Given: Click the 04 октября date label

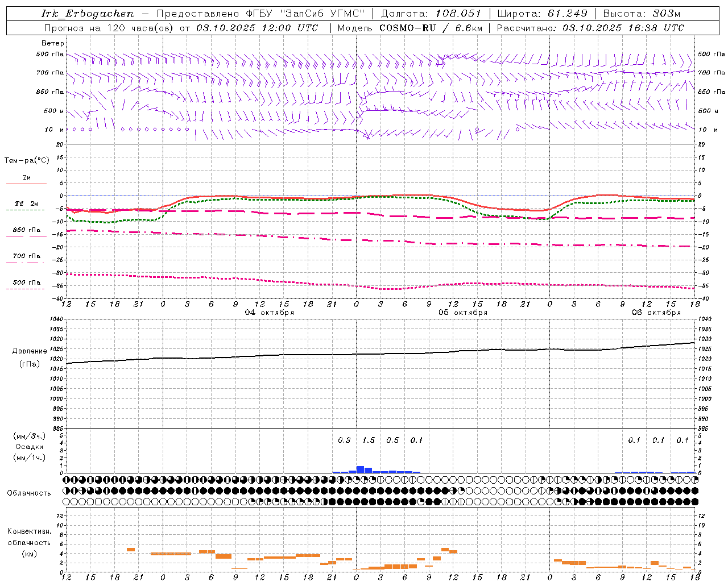Looking at the screenshot, I should pyautogui.click(x=270, y=313).
